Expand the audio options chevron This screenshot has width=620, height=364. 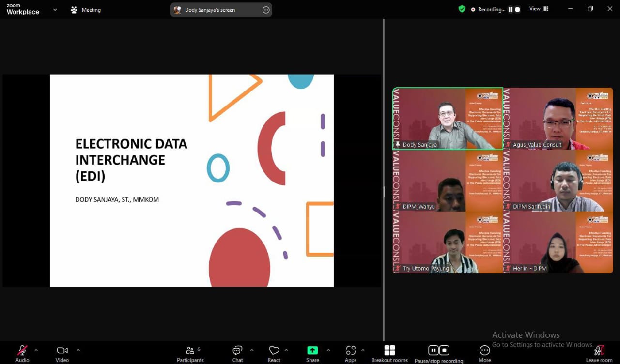tap(36, 350)
